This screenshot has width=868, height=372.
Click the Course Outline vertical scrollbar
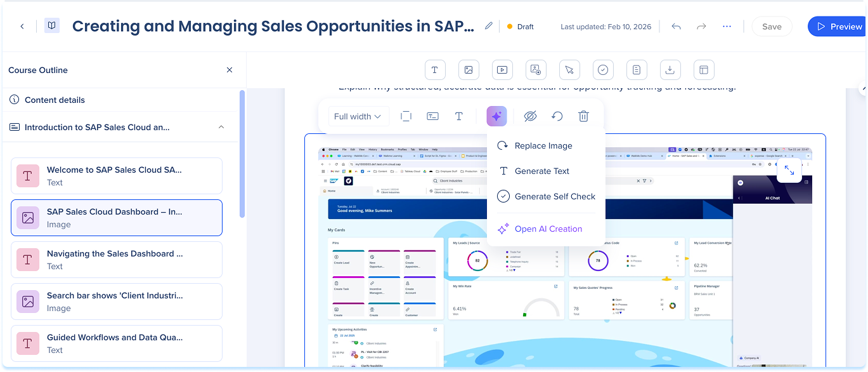pos(242,152)
